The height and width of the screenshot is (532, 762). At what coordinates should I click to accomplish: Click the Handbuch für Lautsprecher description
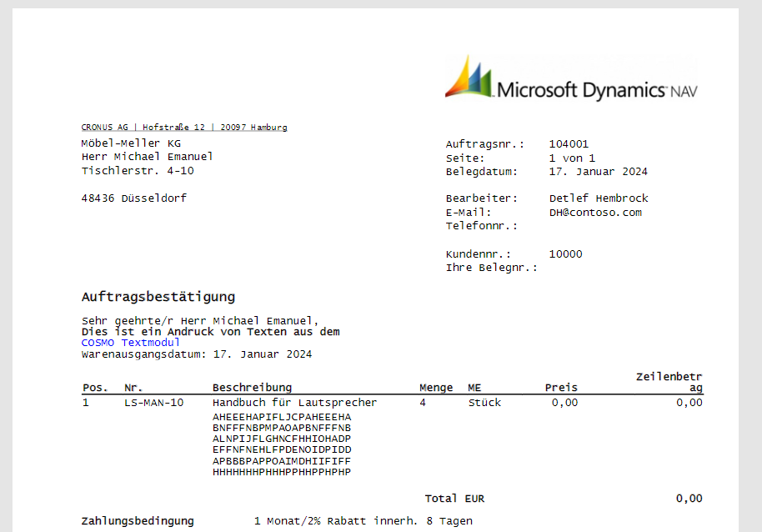pyautogui.click(x=294, y=403)
